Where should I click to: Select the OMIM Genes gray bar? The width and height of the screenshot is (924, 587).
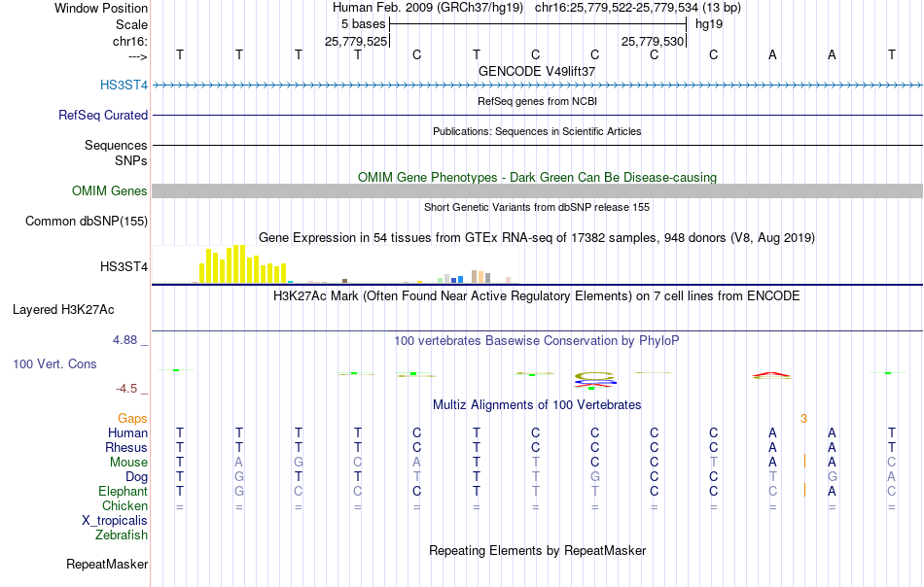coord(538,190)
